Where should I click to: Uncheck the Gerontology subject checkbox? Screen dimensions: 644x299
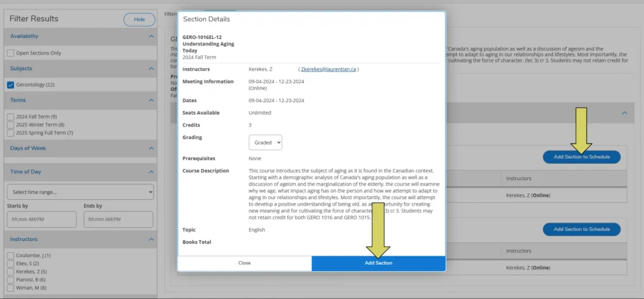tap(11, 85)
